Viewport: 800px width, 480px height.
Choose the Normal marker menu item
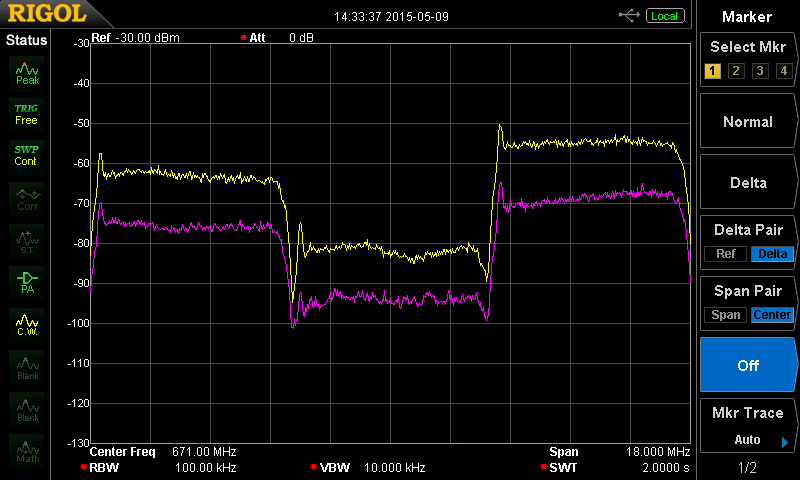748,122
